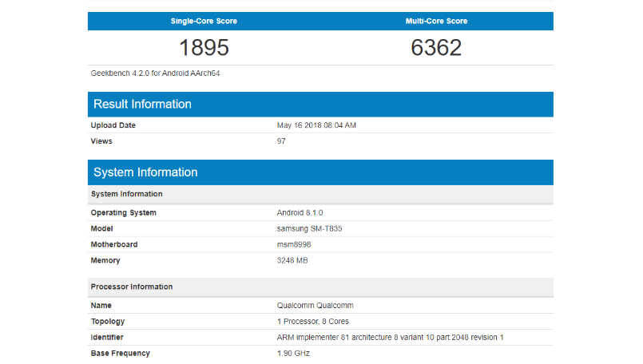Image resolution: width=643 pixels, height=364 pixels.
Task: Select the multi-core score value 6362
Action: click(x=436, y=48)
